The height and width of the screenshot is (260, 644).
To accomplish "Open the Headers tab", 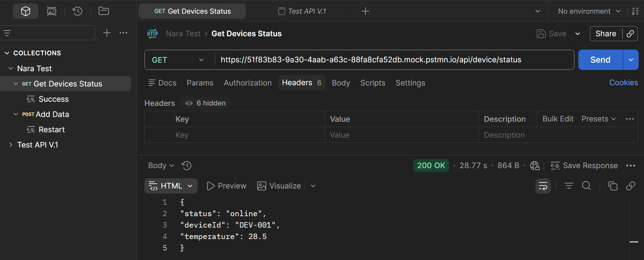I will (x=302, y=83).
